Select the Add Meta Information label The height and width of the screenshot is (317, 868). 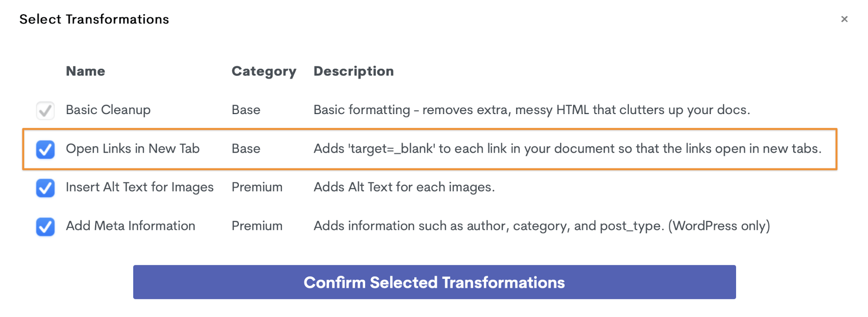130,226
